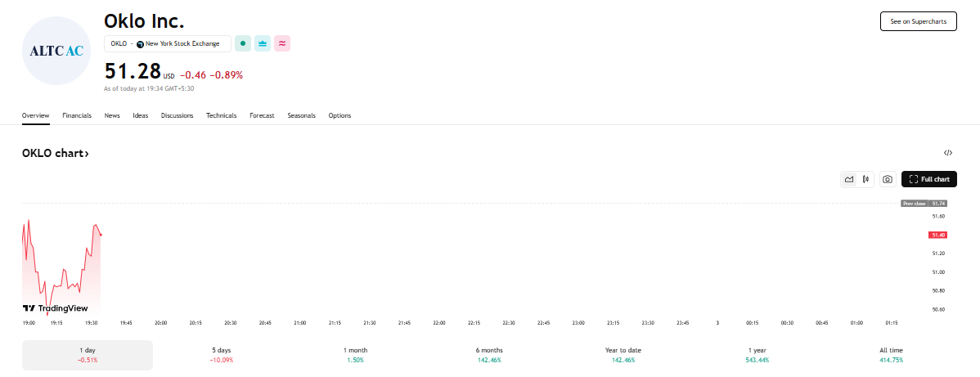Click the red 51.40 current price label
This screenshot has height=377, width=980.
click(938, 235)
